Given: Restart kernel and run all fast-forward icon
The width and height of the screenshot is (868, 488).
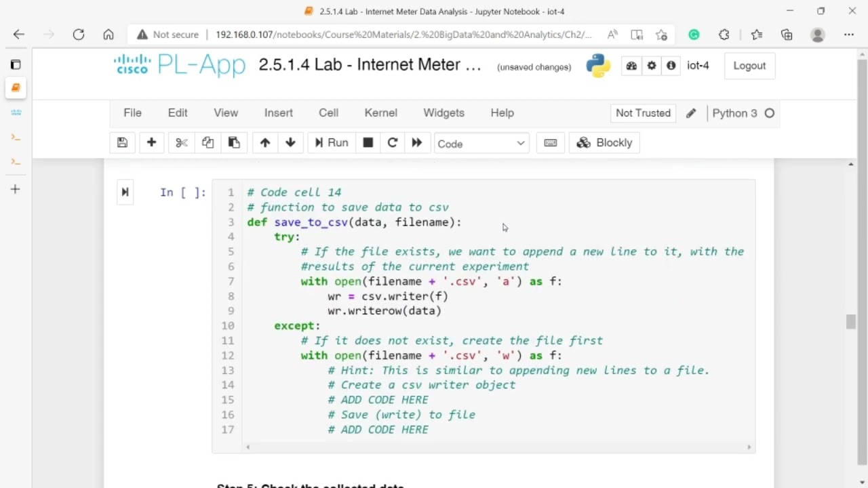Looking at the screenshot, I should tap(416, 143).
